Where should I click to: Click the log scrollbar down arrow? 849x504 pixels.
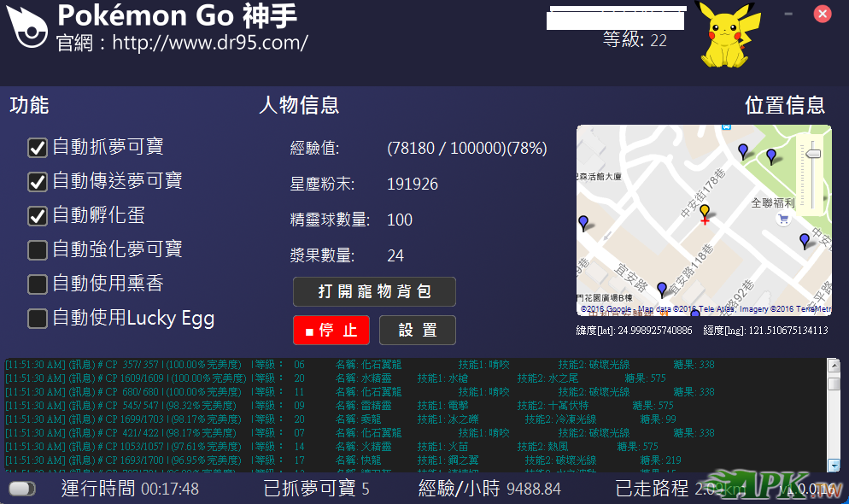click(834, 465)
